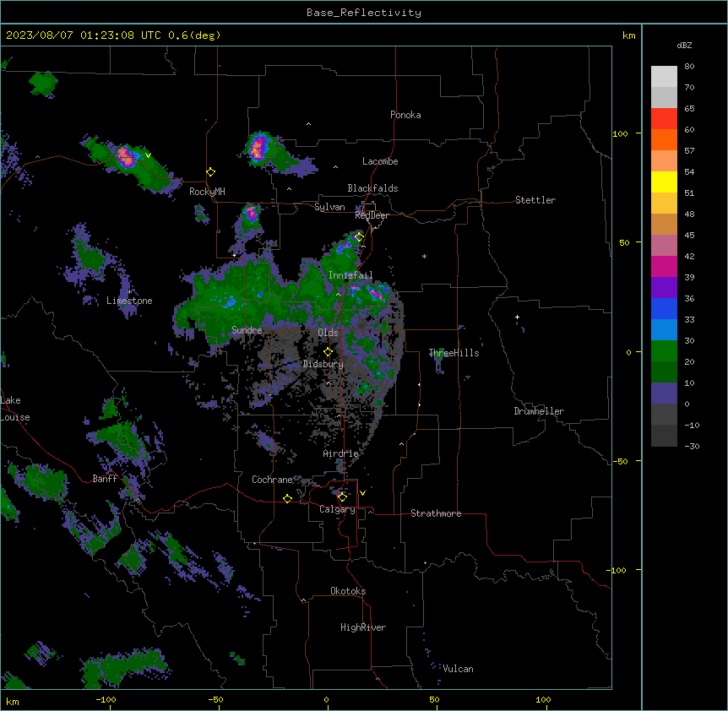Image resolution: width=728 pixels, height=711 pixels.
Task: Click the bright green 20-30 dBZ legend swatch
Action: [x=664, y=351]
